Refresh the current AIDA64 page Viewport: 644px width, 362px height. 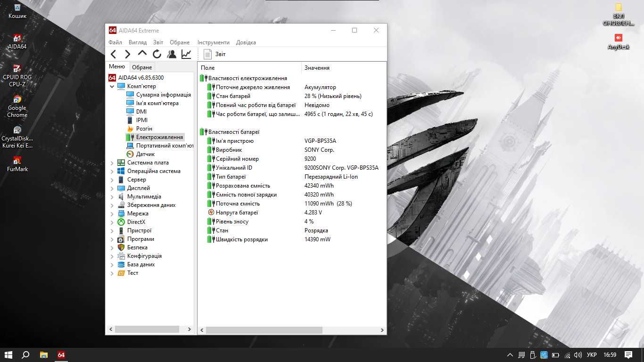pos(157,54)
